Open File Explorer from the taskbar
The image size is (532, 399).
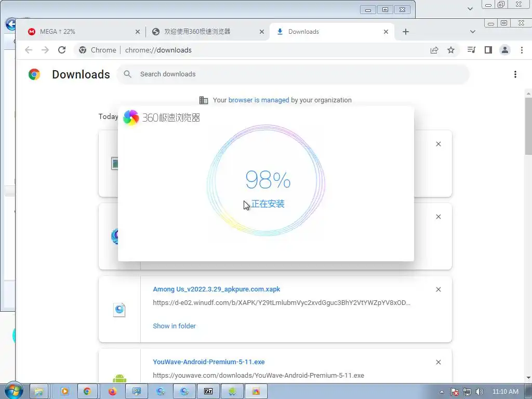click(38, 392)
